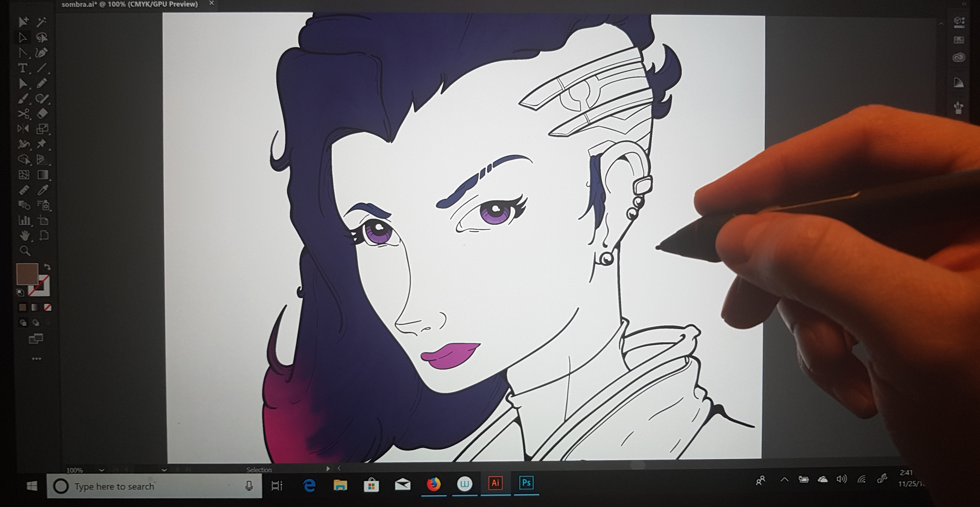
Task: Apply Gradient mode button
Action: pyautogui.click(x=35, y=307)
